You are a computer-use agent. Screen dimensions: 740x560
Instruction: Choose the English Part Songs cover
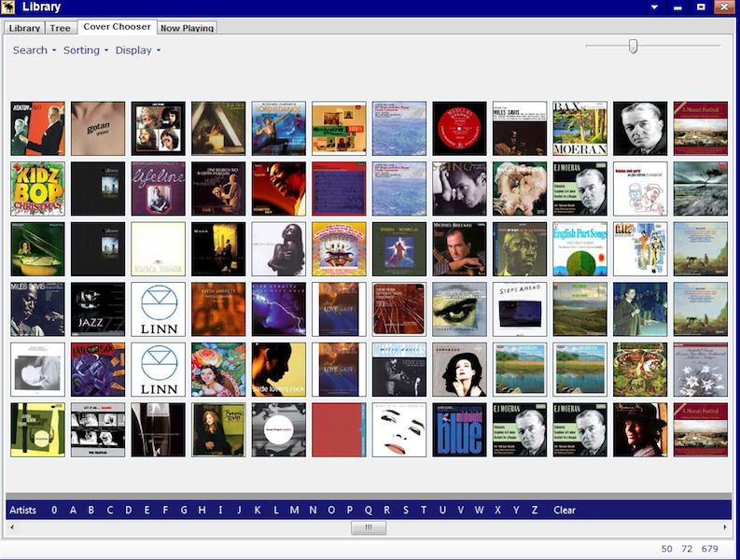tap(580, 249)
